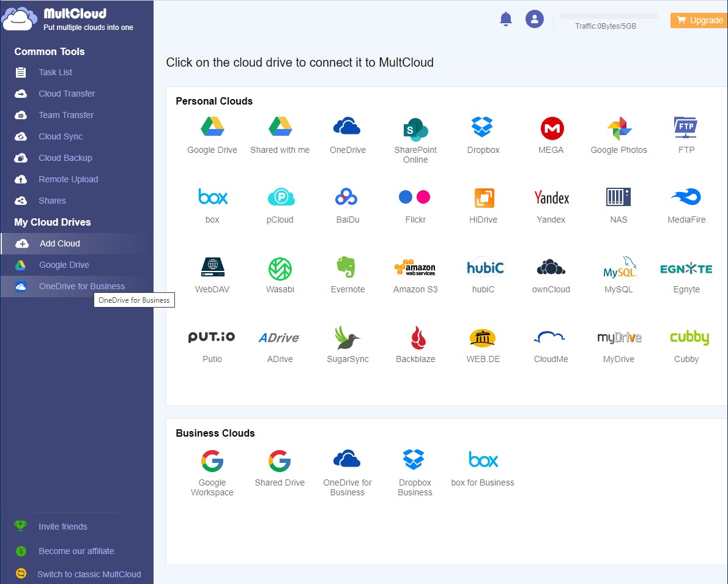Add Backblaze storage

pos(415,344)
